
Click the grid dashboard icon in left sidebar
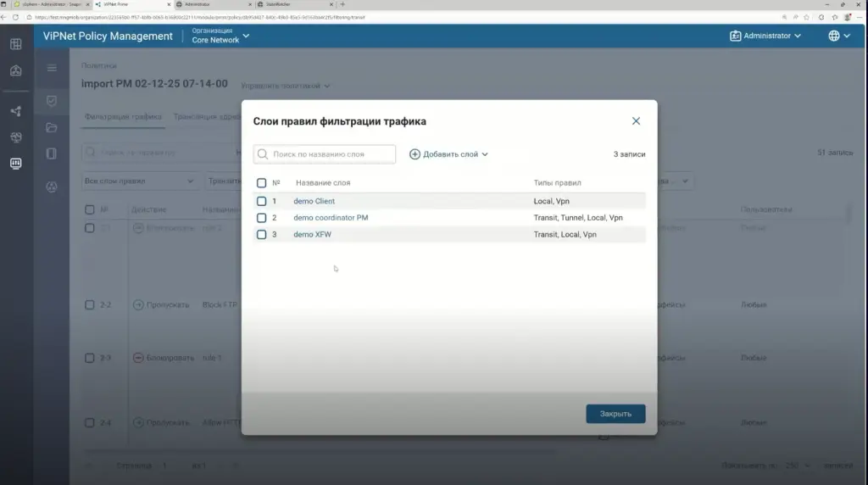pos(15,44)
